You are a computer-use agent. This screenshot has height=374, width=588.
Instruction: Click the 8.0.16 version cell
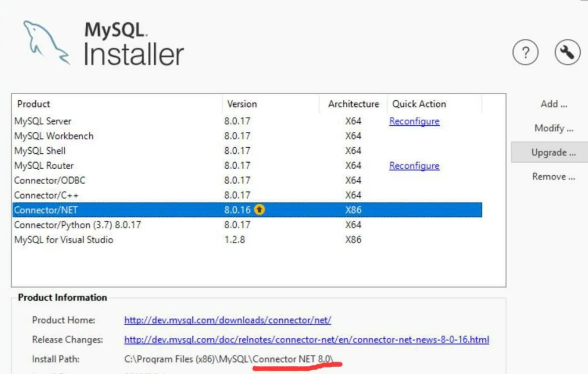[x=237, y=210]
